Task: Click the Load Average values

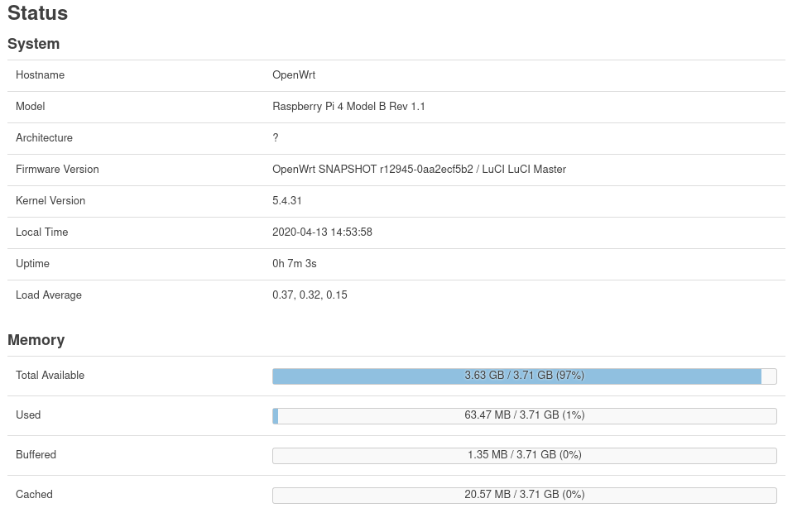Action: click(x=310, y=295)
